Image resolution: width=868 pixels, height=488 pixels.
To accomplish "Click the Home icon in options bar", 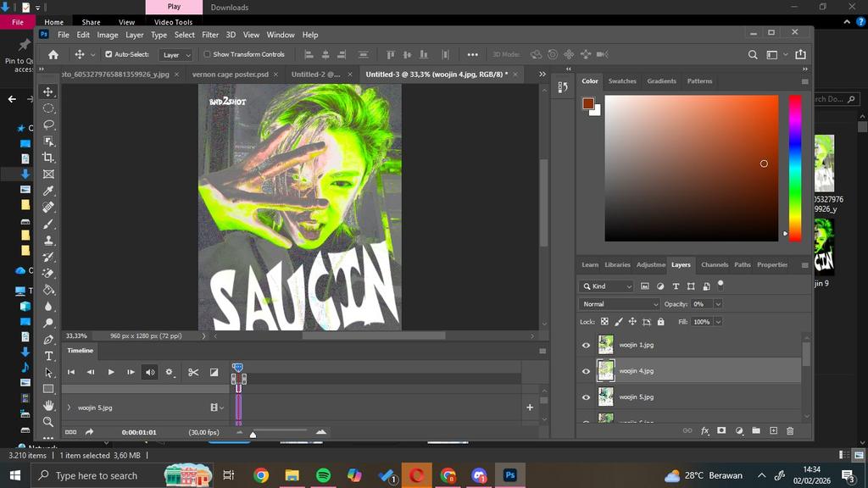I will pos(53,54).
